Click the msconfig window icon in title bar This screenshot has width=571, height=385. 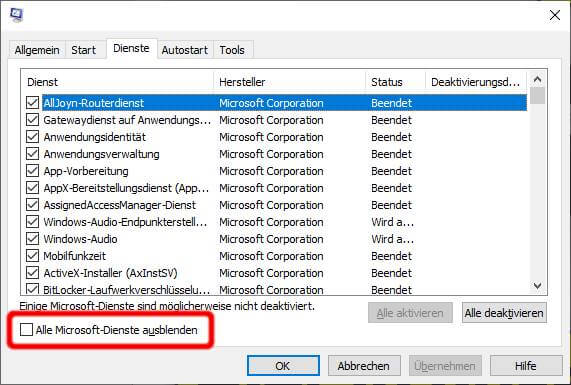coord(16,15)
